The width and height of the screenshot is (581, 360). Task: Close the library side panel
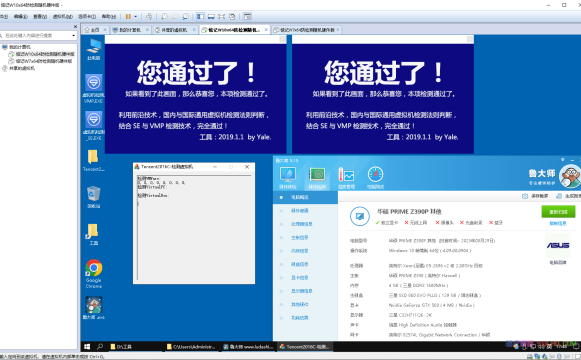point(75,26)
